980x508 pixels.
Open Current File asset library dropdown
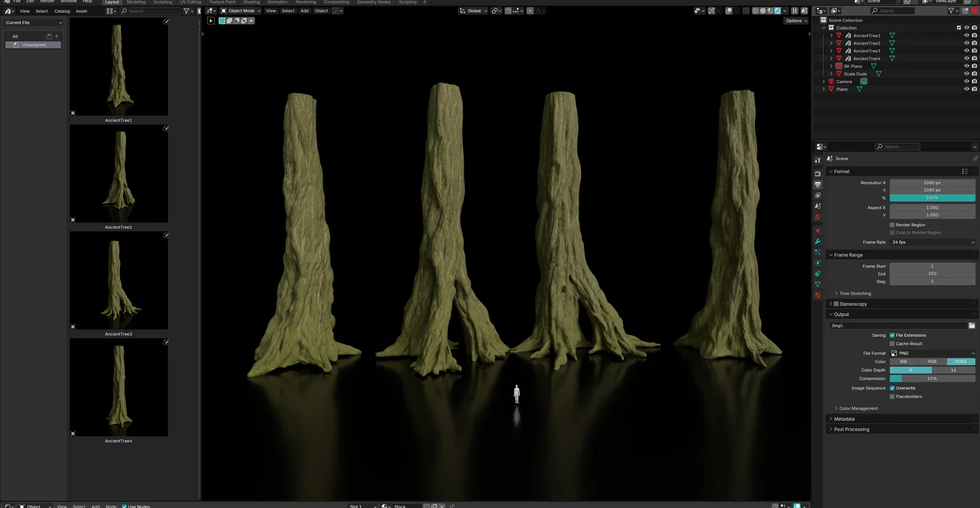34,23
